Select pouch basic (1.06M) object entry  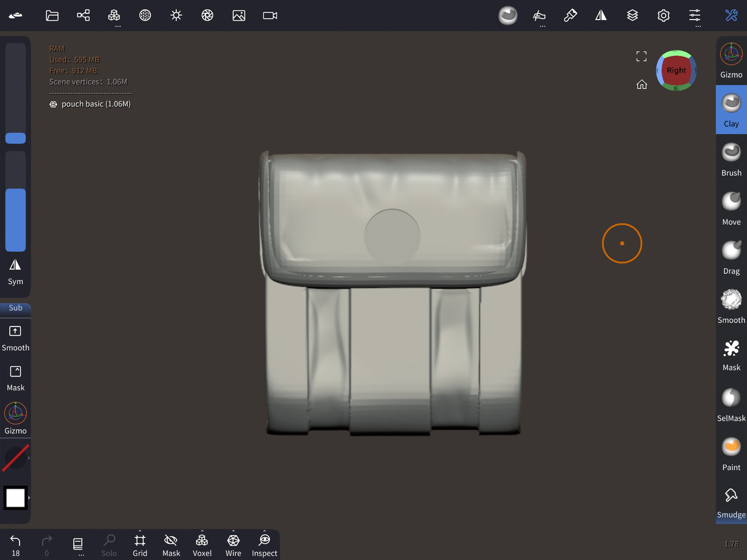pos(90,104)
